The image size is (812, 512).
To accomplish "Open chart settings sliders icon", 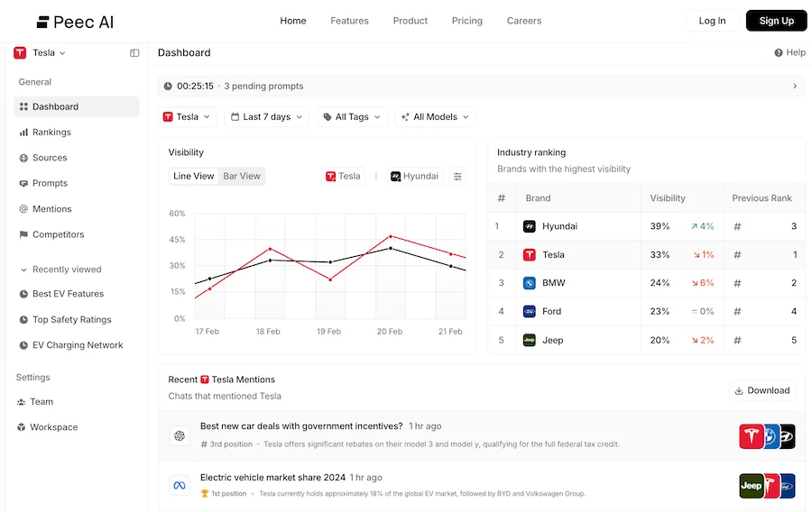I will click(x=457, y=177).
